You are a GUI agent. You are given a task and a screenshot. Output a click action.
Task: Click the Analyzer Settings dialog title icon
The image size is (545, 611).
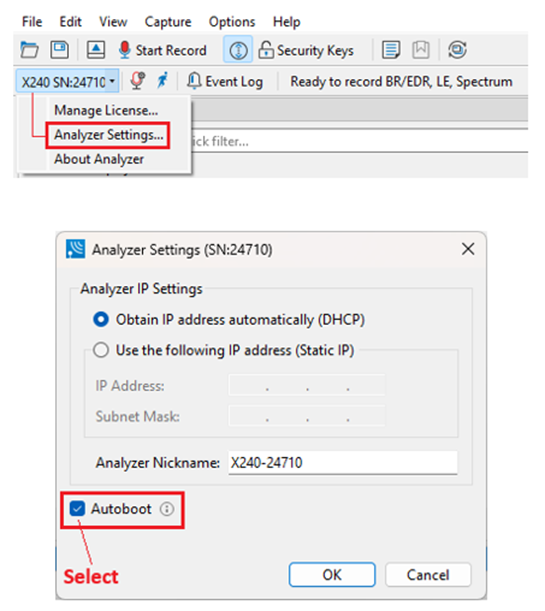click(x=75, y=249)
